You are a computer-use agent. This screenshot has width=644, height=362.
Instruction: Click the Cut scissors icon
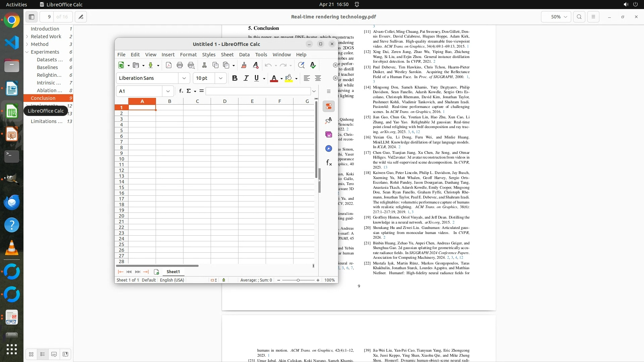coord(204,65)
